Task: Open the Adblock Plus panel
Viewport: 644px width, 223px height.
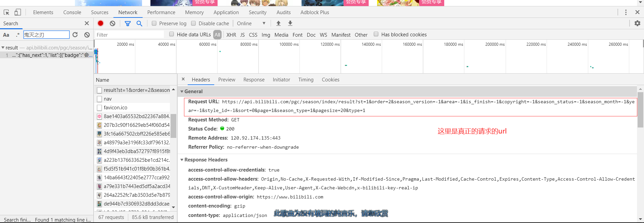Action: tap(315, 12)
